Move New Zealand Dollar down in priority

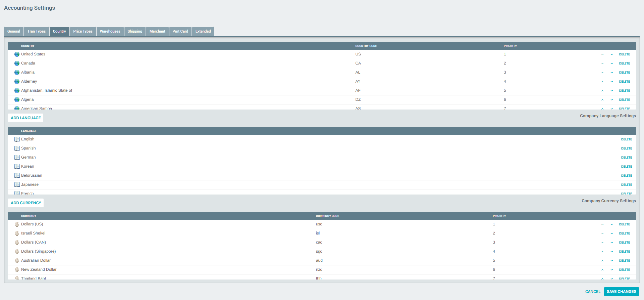[x=612, y=270]
